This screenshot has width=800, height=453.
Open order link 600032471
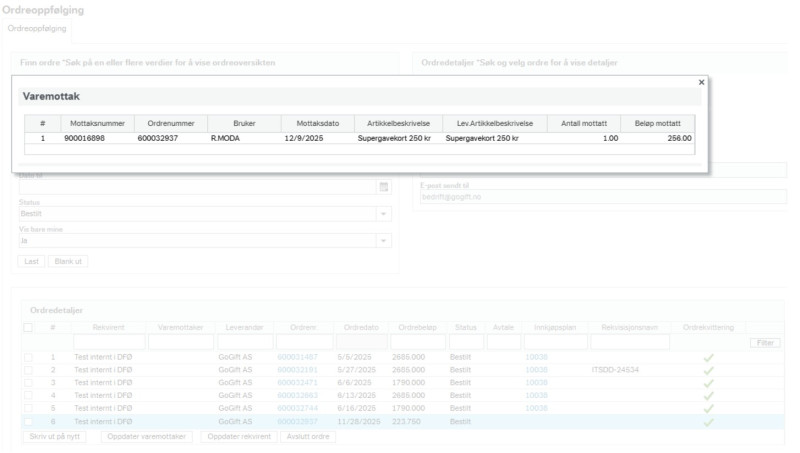coord(297,383)
